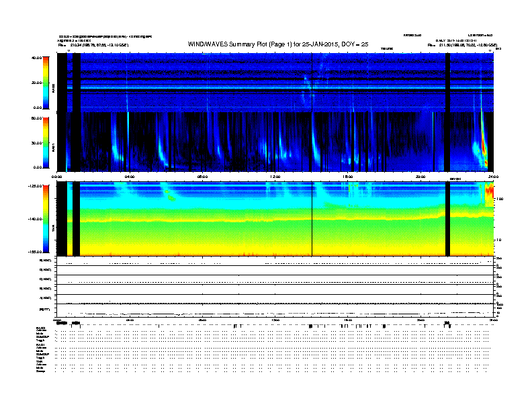Click the RAD2 intensity color bar
This screenshot has height=411, width=532.
(46, 83)
